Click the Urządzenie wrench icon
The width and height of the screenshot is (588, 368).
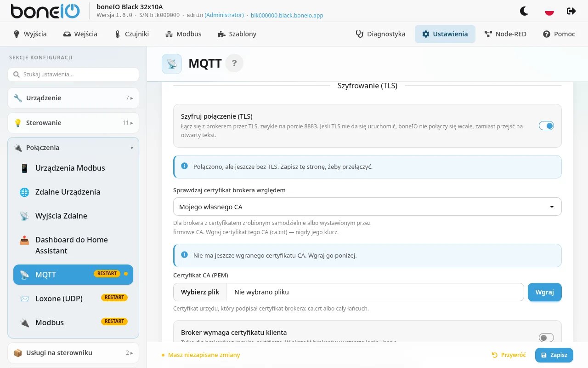point(18,98)
